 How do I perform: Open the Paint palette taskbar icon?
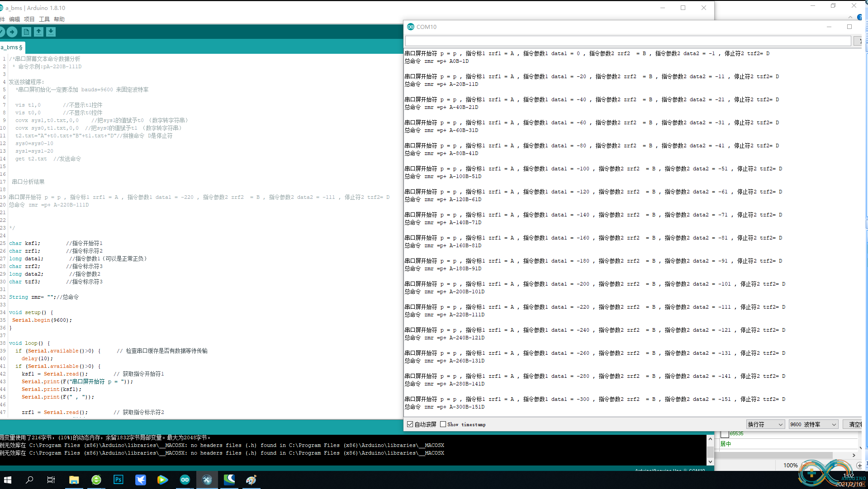point(251,480)
